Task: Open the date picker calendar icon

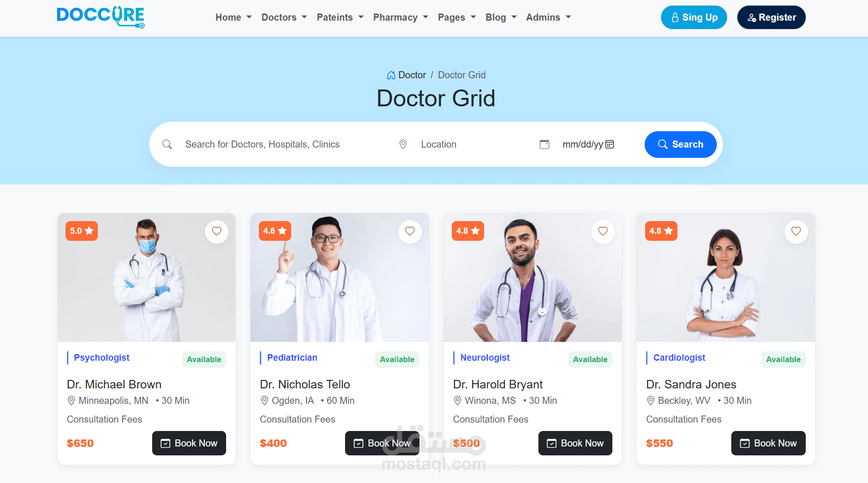Action: [610, 144]
